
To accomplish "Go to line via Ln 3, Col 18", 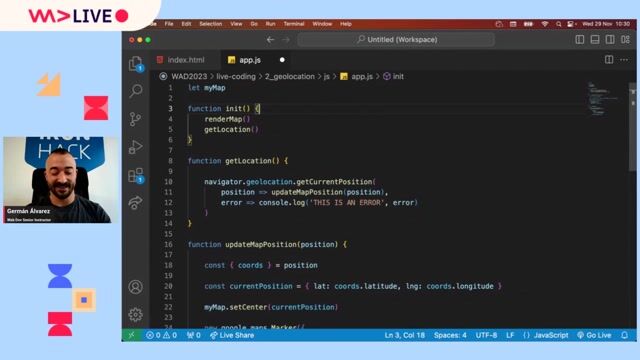I will pos(404,335).
